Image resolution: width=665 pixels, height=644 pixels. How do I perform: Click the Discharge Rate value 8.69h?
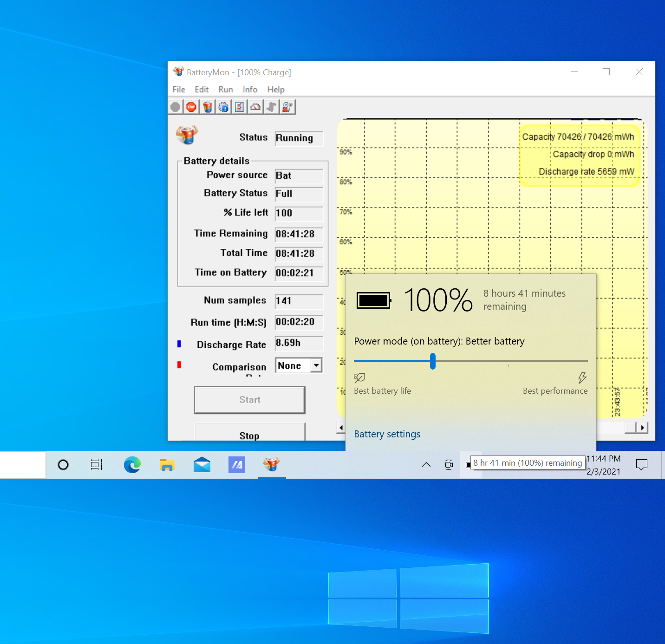click(299, 343)
